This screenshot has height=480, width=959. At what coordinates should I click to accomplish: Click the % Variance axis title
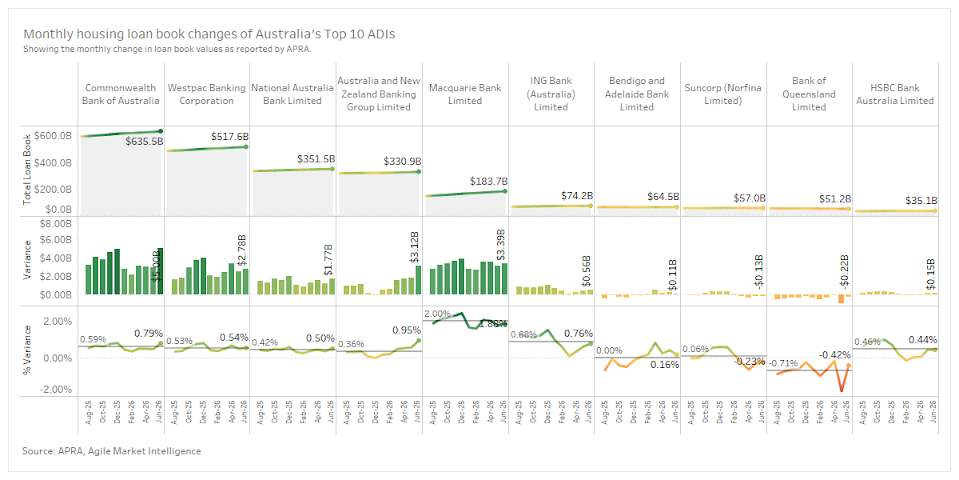click(x=27, y=350)
